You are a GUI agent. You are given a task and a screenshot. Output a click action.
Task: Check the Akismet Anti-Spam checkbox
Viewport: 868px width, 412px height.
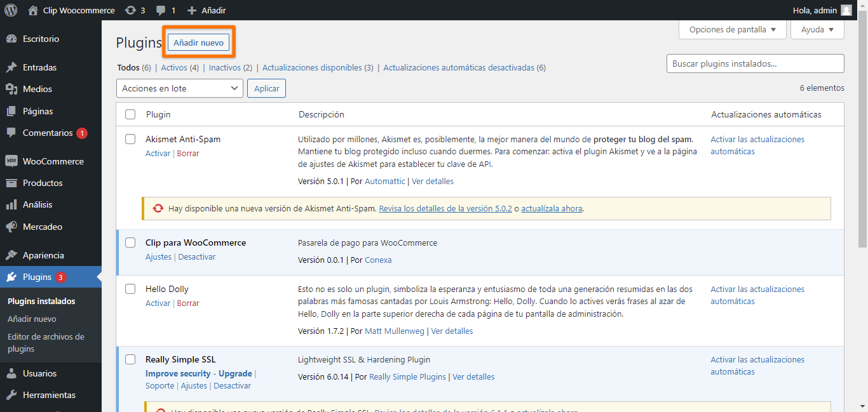point(130,139)
